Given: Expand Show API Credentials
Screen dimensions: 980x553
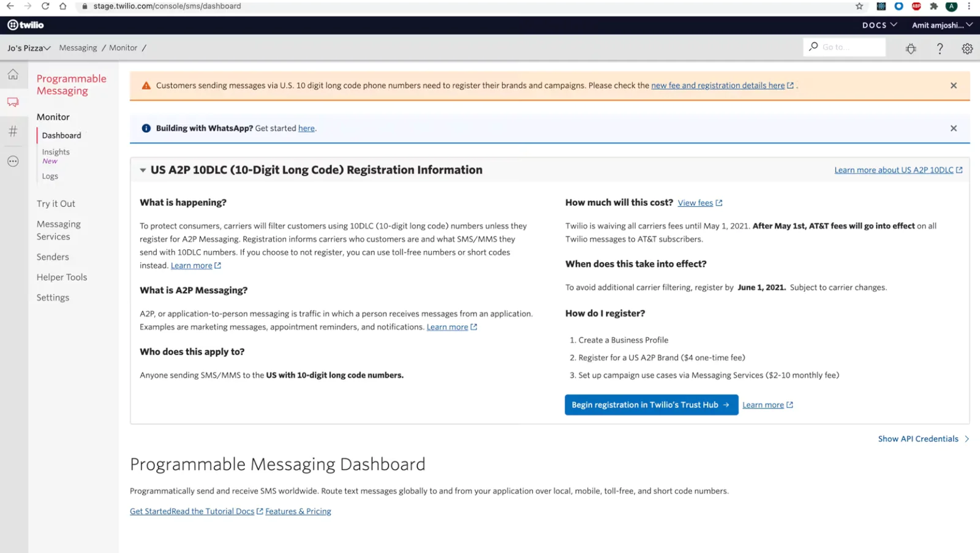Looking at the screenshot, I should click(x=924, y=439).
